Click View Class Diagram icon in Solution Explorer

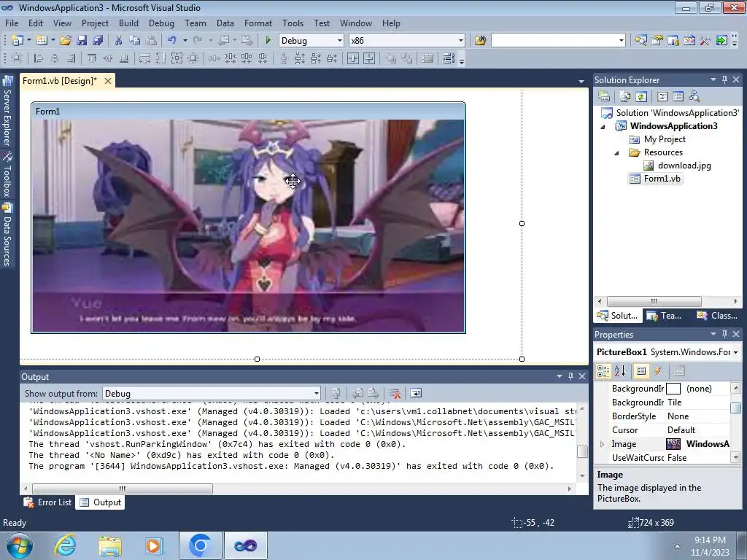[x=694, y=96]
